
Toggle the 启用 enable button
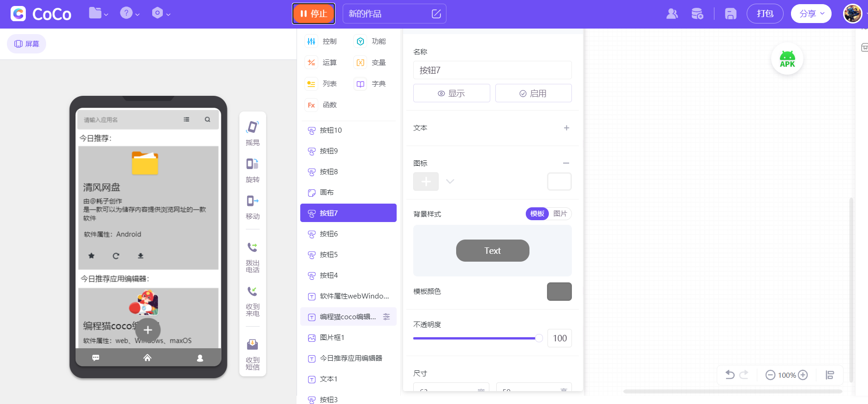534,93
